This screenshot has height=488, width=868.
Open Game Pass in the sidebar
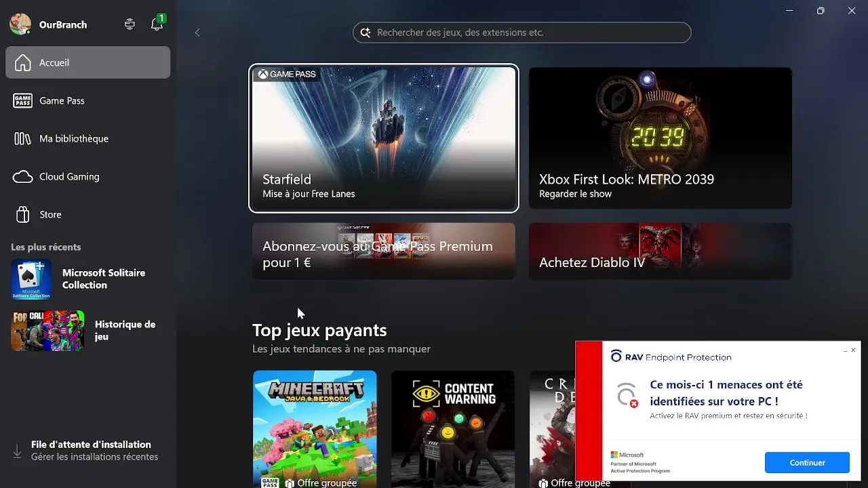(88, 100)
